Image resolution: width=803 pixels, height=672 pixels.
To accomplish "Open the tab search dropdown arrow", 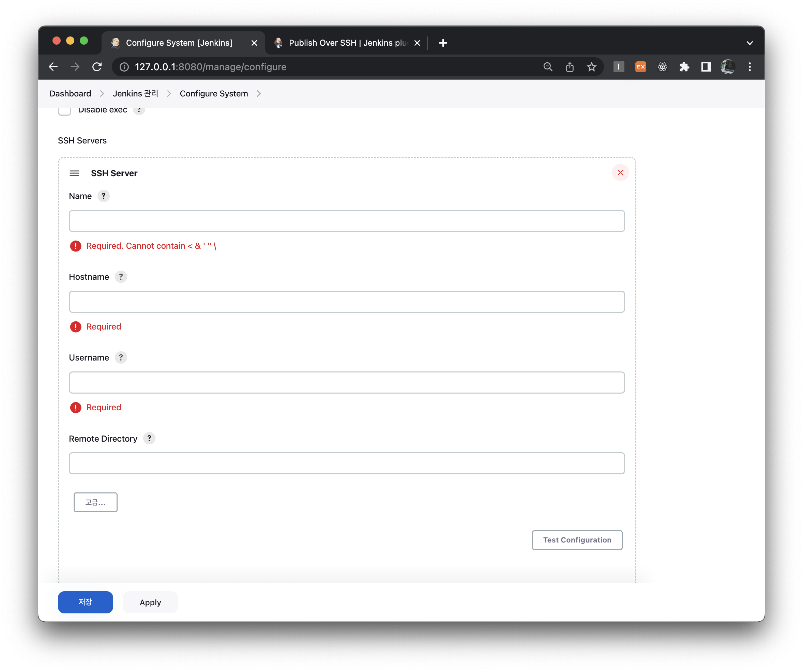I will 749,43.
